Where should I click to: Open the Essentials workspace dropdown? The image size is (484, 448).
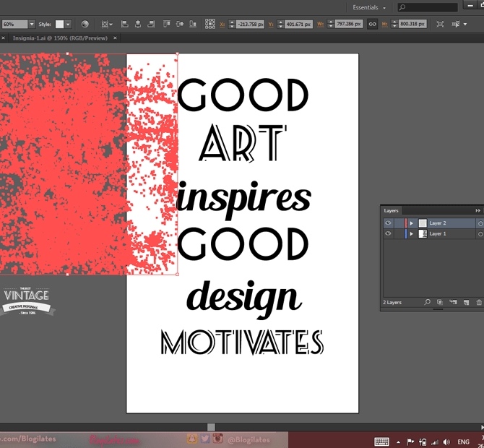(369, 7)
